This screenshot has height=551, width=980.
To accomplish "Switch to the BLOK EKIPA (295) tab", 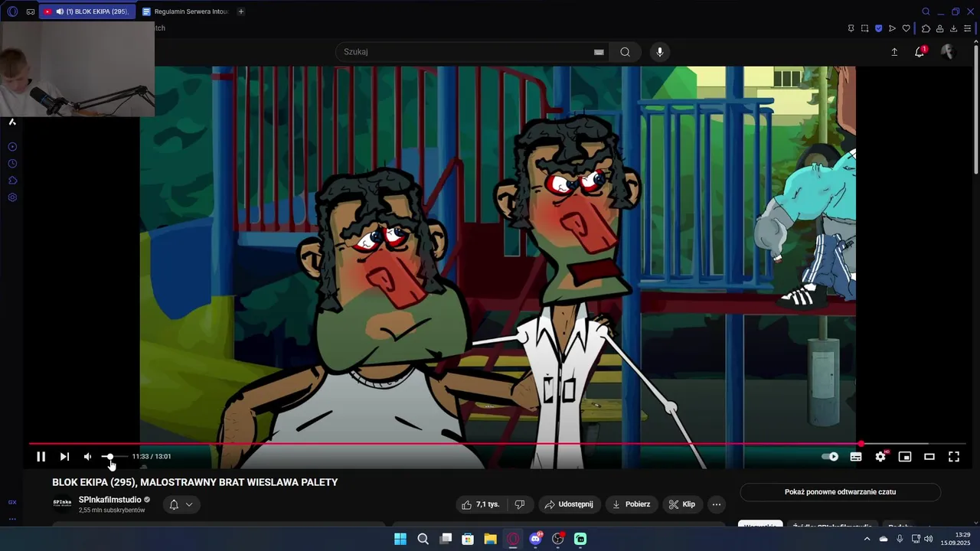I will point(87,11).
